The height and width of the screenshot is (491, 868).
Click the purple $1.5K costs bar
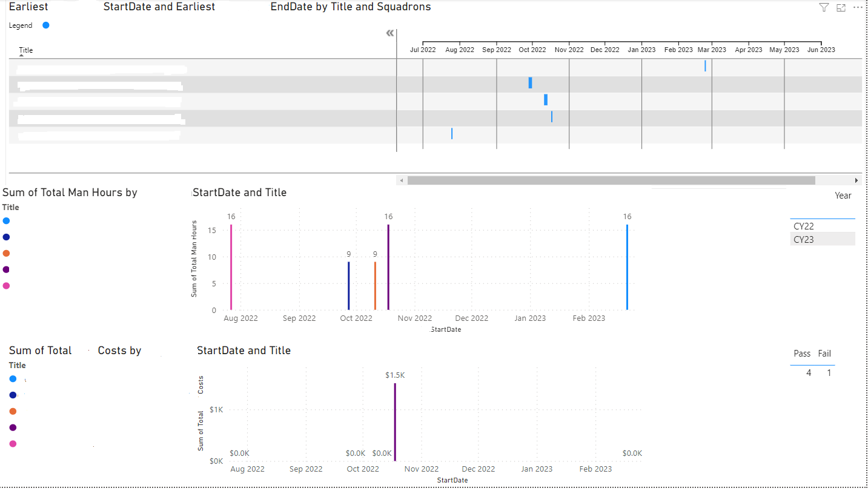pyautogui.click(x=395, y=422)
